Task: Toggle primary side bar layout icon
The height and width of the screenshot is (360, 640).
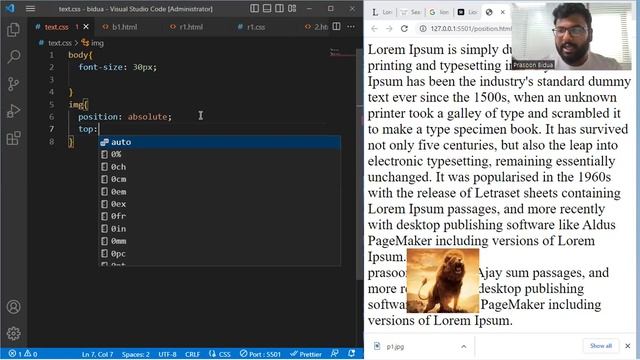Action: pyautogui.click(x=254, y=9)
